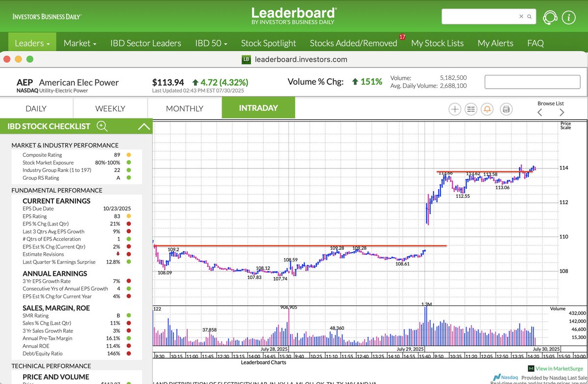Screen dimensions: 588x384
Task: Click the AEP ticker symbol
Action: point(25,82)
